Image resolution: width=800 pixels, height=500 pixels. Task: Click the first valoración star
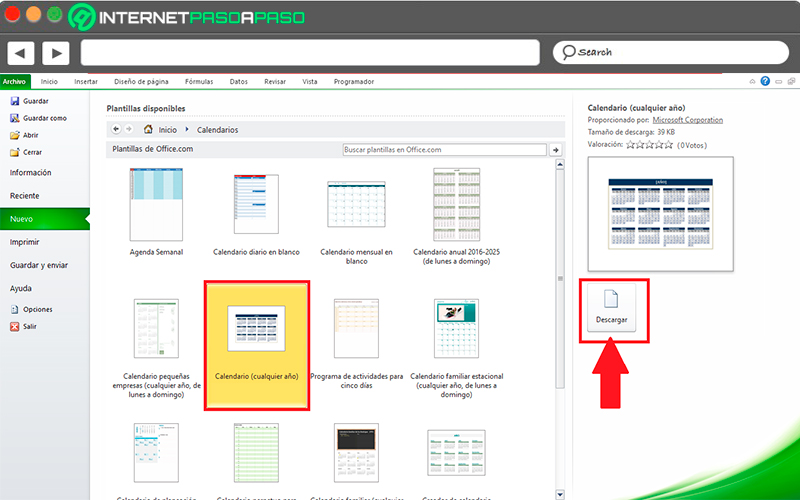point(630,145)
